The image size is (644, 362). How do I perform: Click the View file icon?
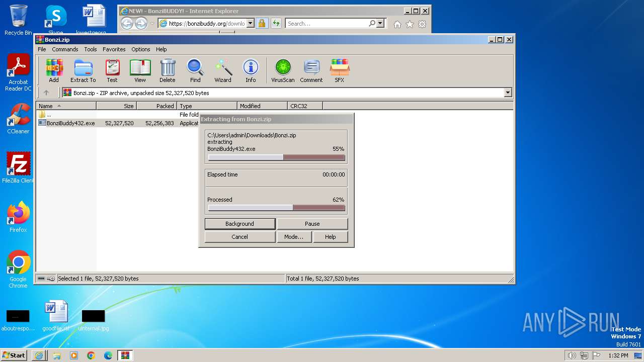(140, 71)
